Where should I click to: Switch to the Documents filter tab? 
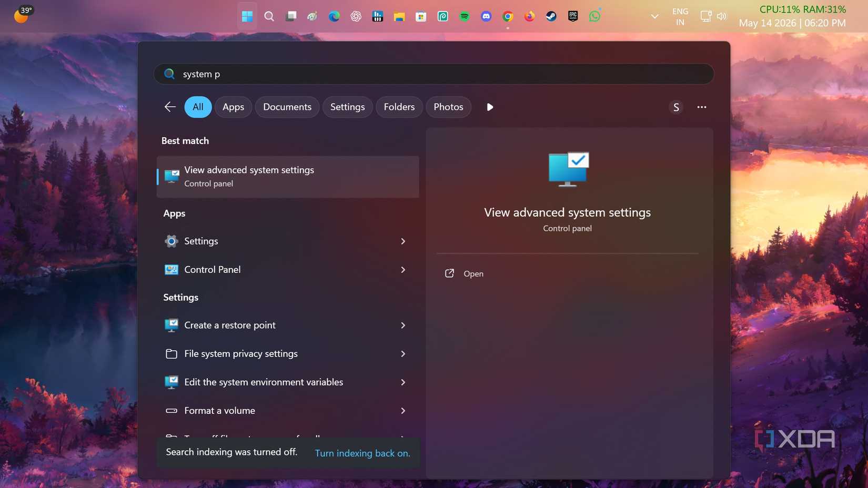tap(287, 107)
